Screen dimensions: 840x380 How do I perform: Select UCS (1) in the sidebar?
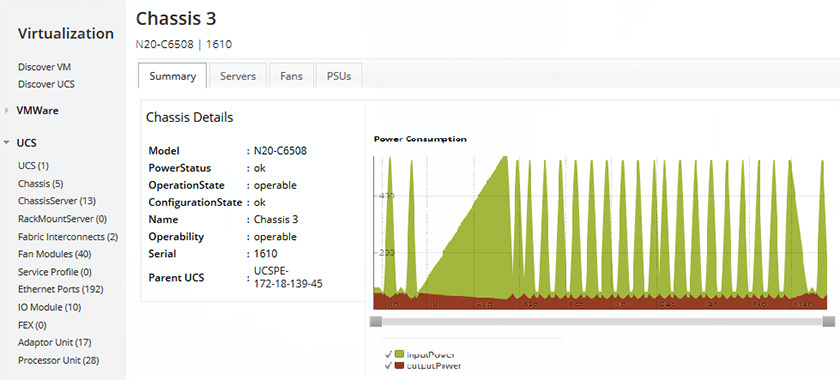tap(33, 166)
